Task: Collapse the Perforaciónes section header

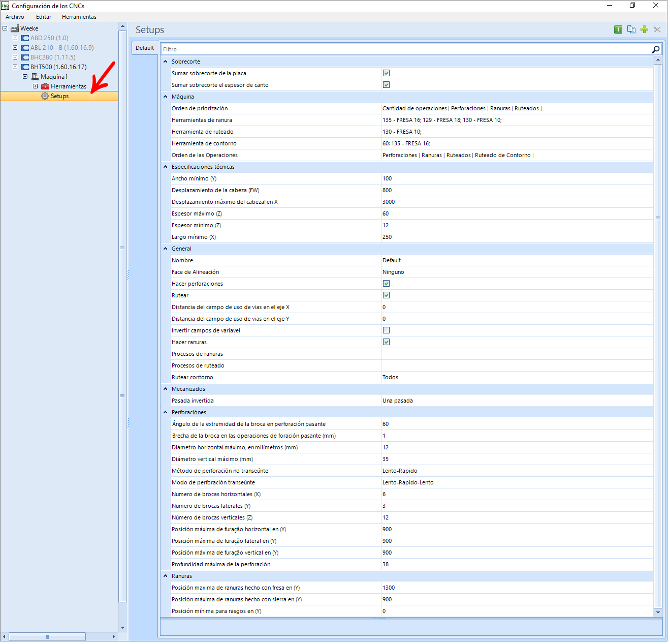Action: 166,412
